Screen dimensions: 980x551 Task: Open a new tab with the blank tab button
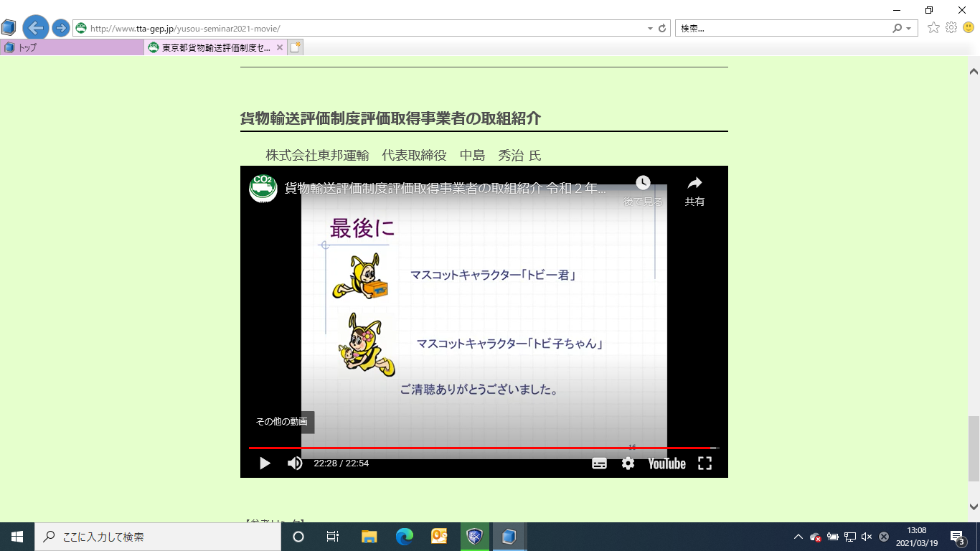(x=296, y=47)
